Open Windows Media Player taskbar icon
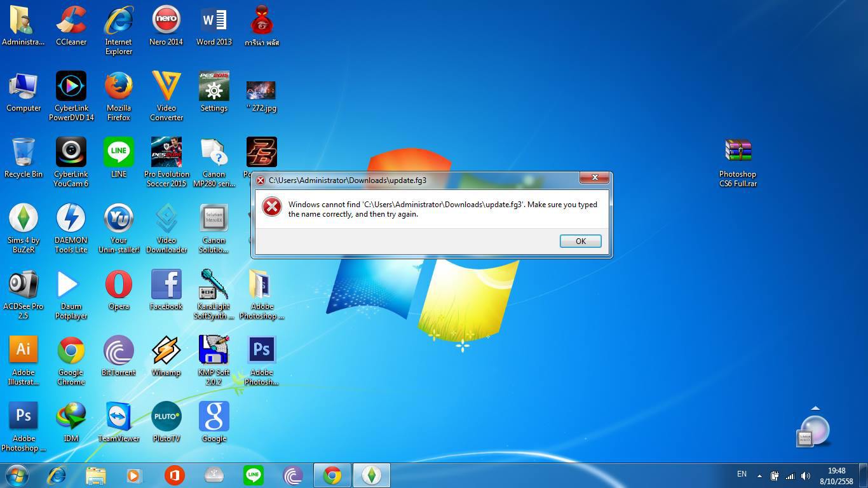This screenshot has height=488, width=868. (x=135, y=475)
